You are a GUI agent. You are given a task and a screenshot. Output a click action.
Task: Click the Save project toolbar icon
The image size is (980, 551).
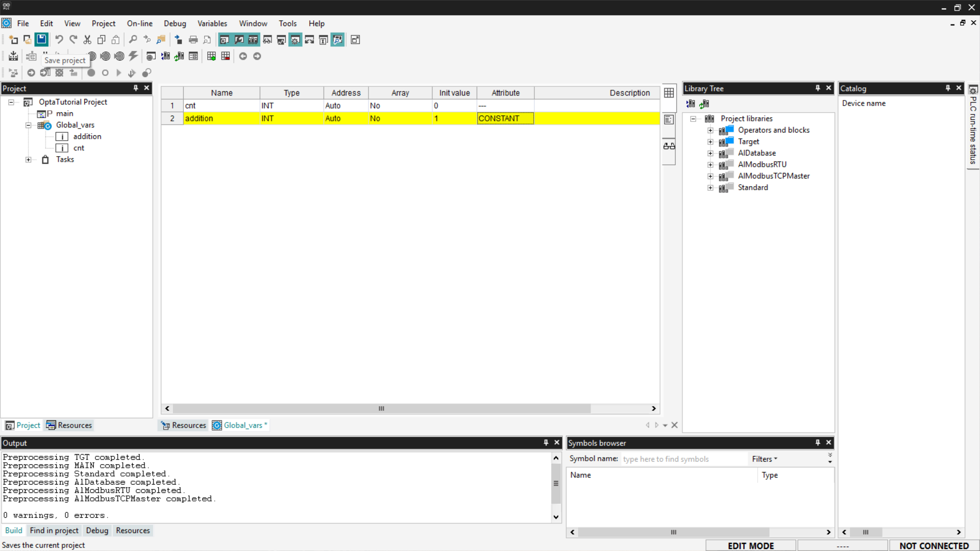[x=41, y=39]
